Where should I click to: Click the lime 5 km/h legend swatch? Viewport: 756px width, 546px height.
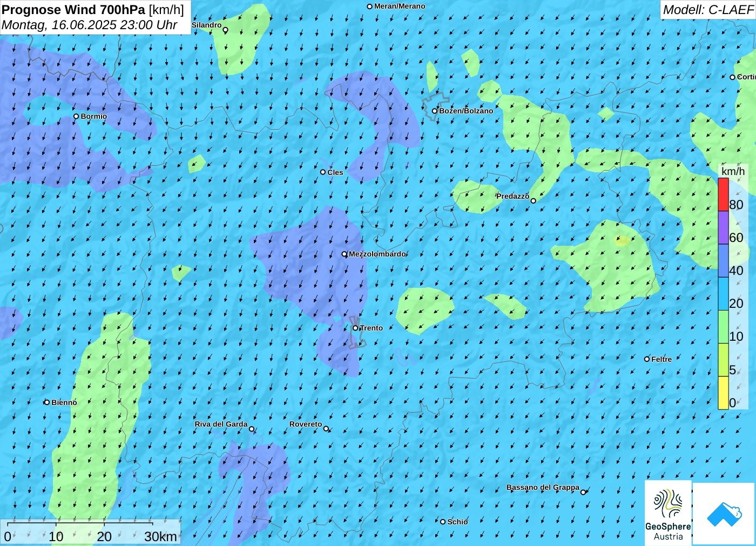723,360
